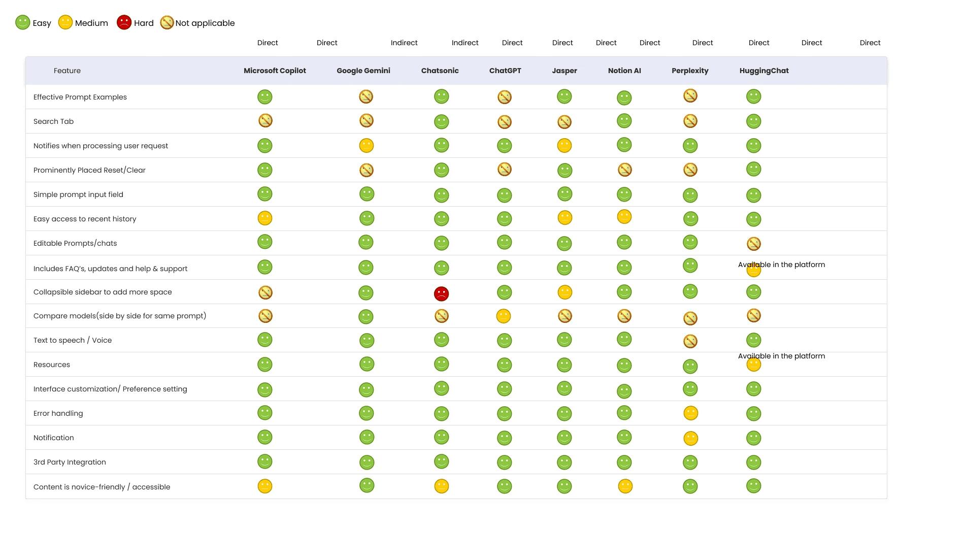Click 'Prominently Placed Reset/Clear' label
The height and width of the screenshot is (560, 964).
click(x=89, y=170)
